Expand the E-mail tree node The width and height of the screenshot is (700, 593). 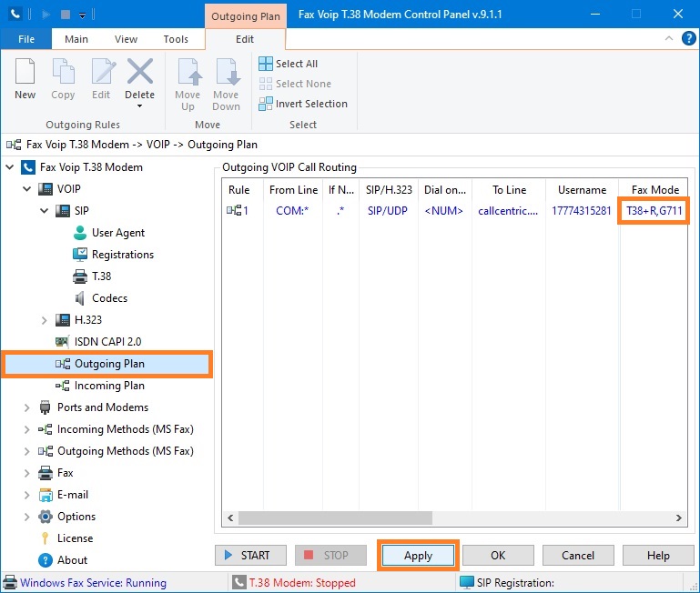[27, 495]
